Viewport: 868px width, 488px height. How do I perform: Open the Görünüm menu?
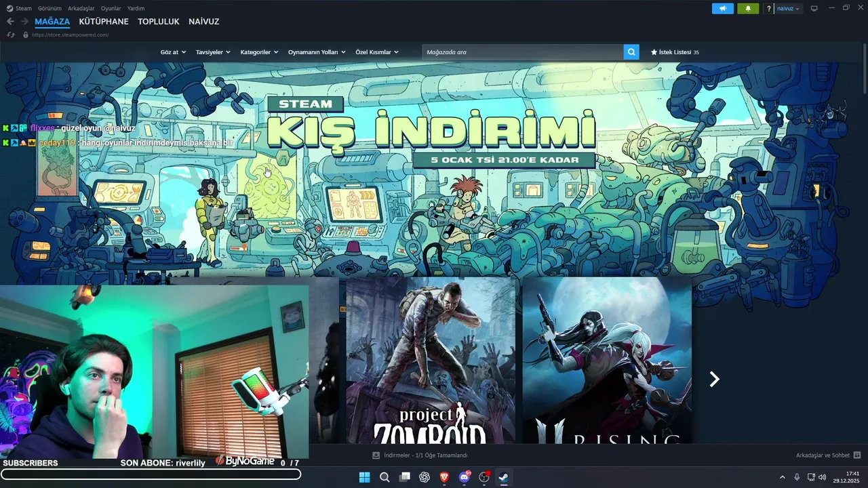[50, 8]
